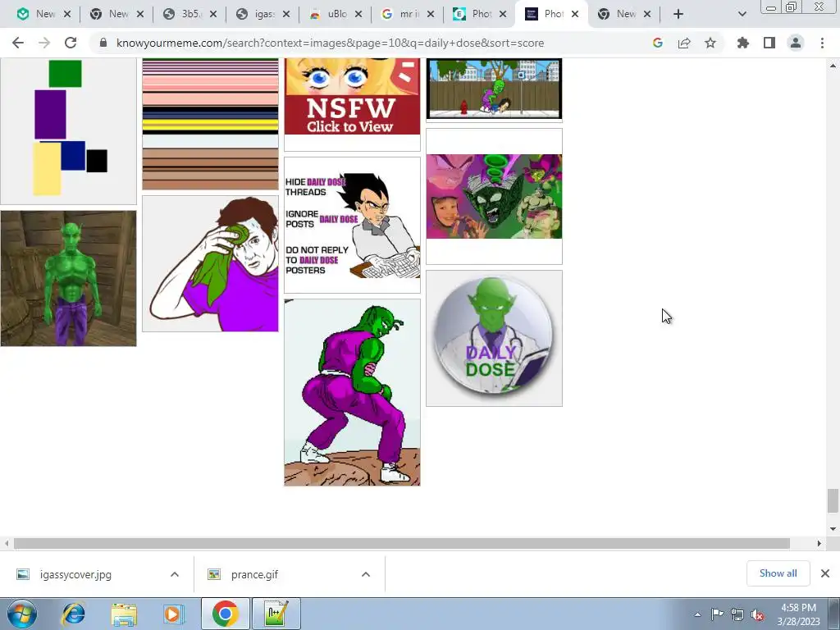Open the Hide Daily Dose Threads image
The height and width of the screenshot is (630, 840).
[x=352, y=225]
